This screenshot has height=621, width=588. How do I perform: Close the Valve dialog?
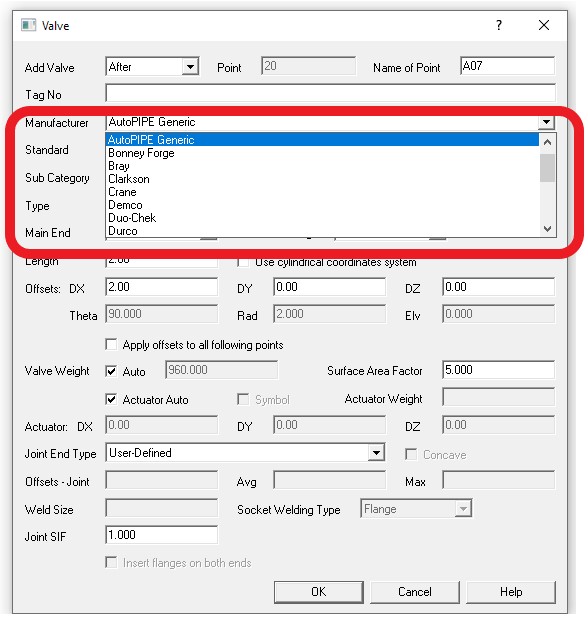(x=544, y=25)
